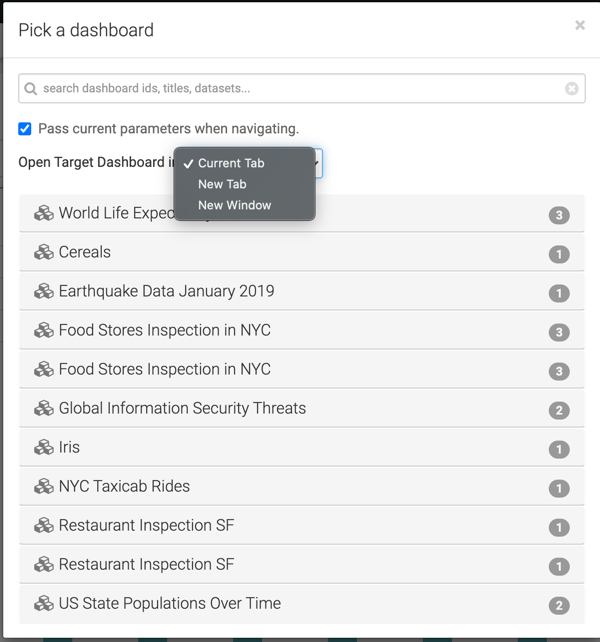This screenshot has height=642, width=600.
Task: Click the Open Target Dashboard dropdown arrow
Action: coord(316,163)
